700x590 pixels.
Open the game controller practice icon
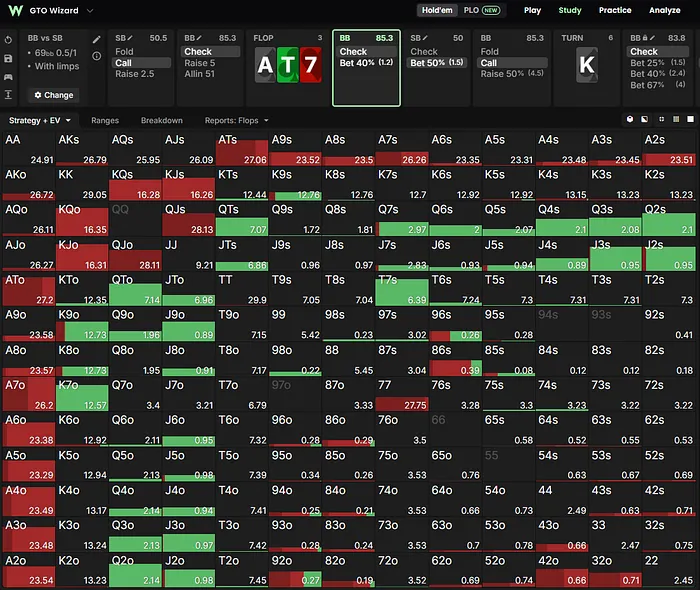[x=8, y=77]
